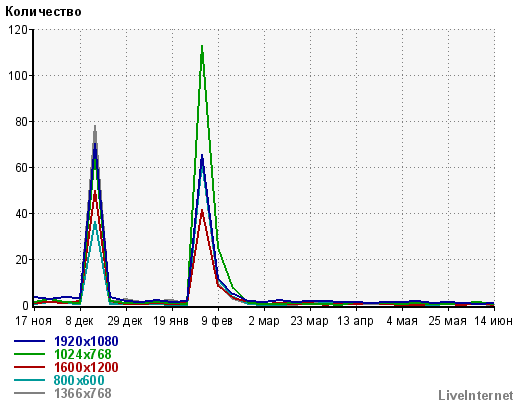Click the green 1024x768 legend line swatch
Viewport: 520px width, 405px height.
point(29,354)
